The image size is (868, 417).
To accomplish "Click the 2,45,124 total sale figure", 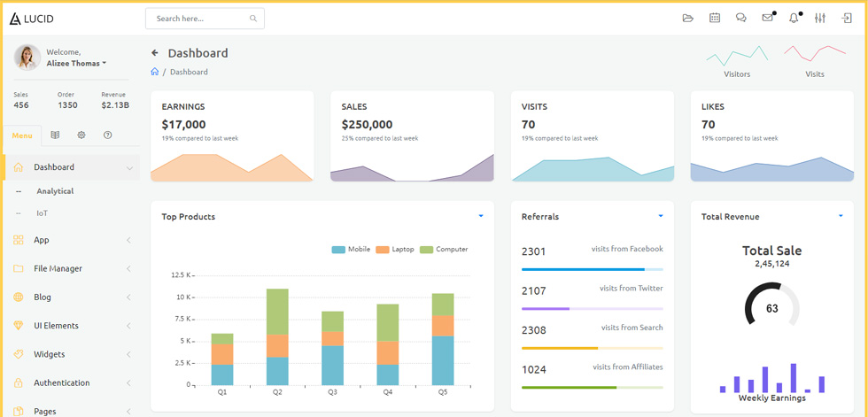I will click(772, 264).
